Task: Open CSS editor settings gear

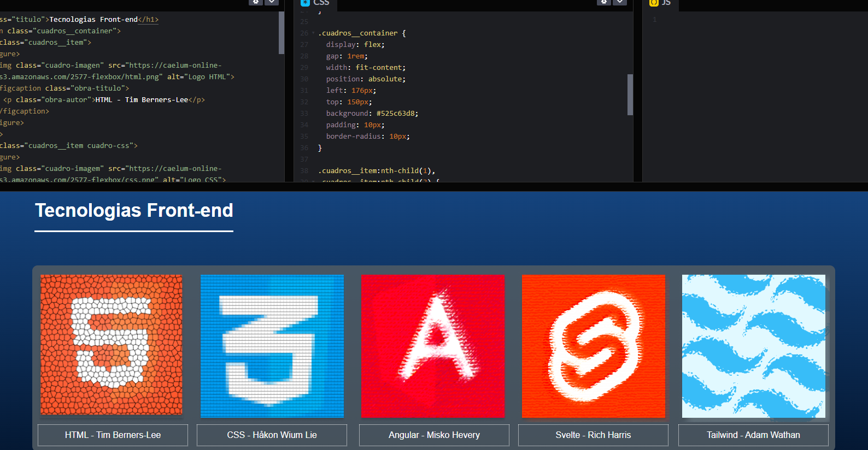Action: [604, 2]
